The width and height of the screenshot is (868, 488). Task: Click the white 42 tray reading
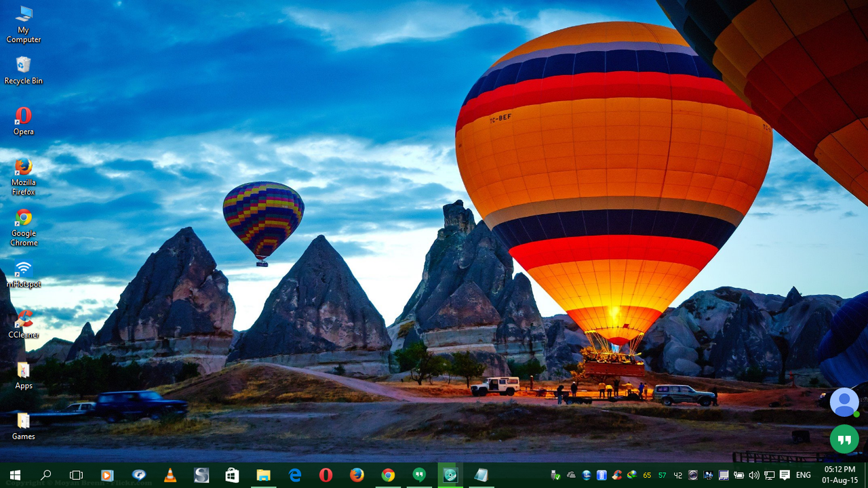677,475
